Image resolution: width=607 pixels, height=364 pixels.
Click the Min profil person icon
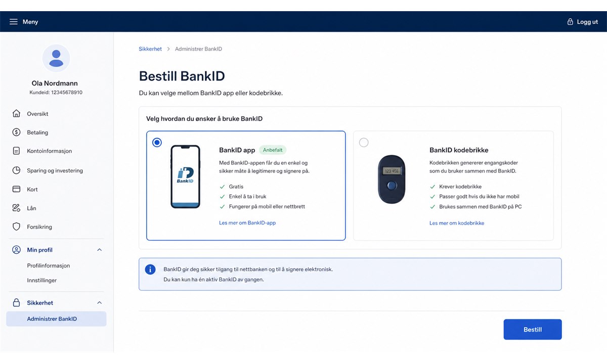click(x=16, y=250)
